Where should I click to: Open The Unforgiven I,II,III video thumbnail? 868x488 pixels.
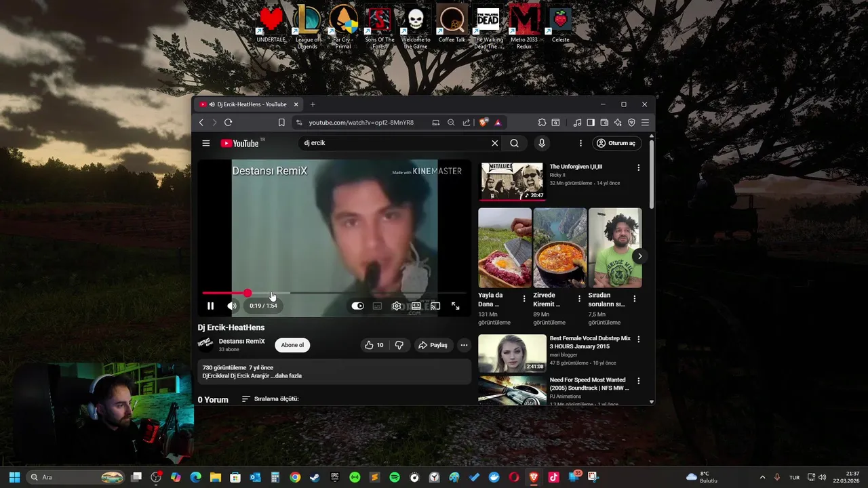(512, 181)
